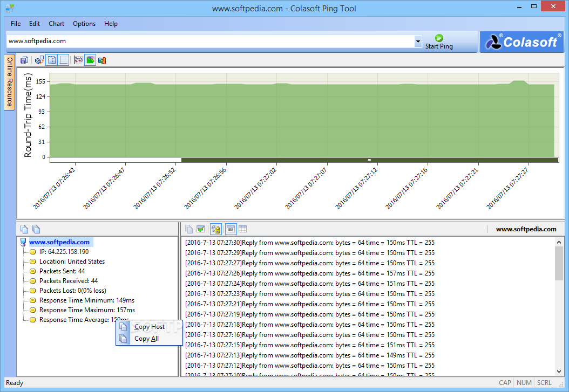Image resolution: width=569 pixels, height=392 pixels.
Task: Select IP: 64.225.158.190 row
Action: (64, 252)
